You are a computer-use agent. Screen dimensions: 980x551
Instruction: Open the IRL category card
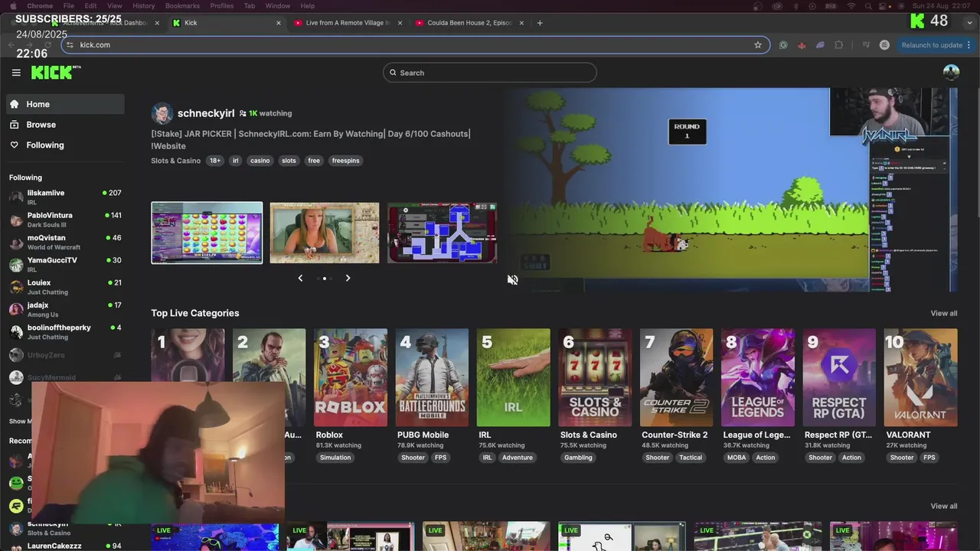(x=513, y=378)
